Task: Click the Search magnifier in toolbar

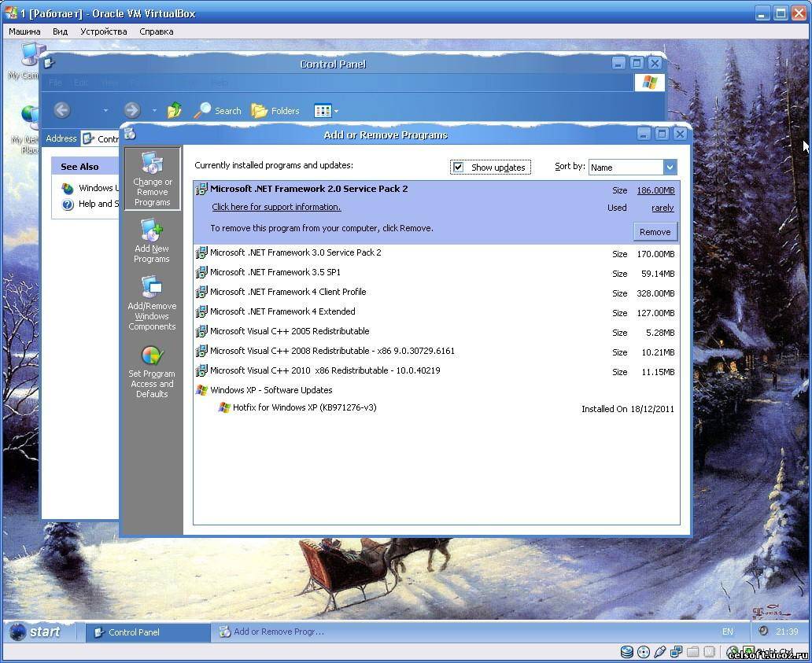Action: click(x=203, y=111)
